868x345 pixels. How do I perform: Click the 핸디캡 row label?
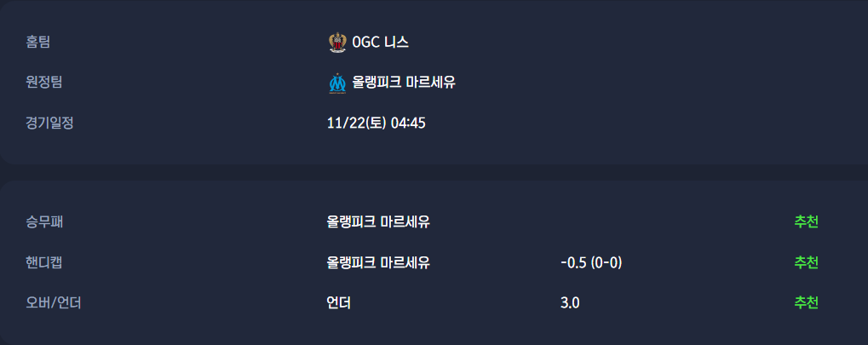tap(44, 262)
